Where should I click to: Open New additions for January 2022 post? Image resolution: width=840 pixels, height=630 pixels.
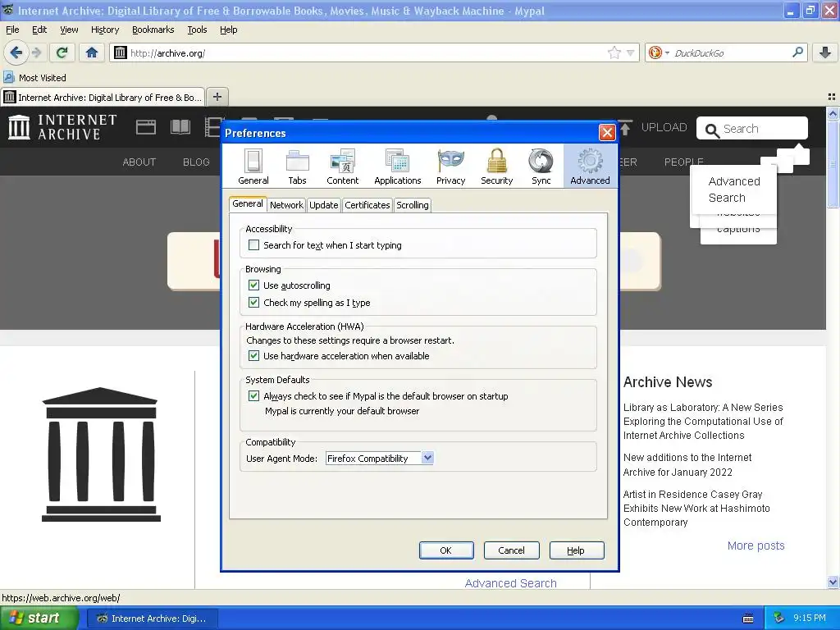click(687, 464)
